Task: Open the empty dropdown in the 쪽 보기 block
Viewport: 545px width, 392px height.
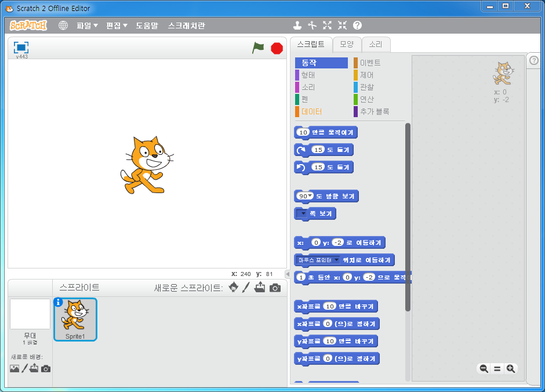Action: coord(302,213)
